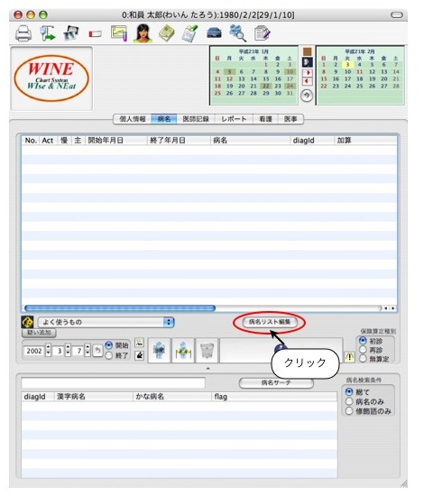Click the 終了年月日 column header
Viewport: 424px width, 504px height.
click(x=179, y=141)
